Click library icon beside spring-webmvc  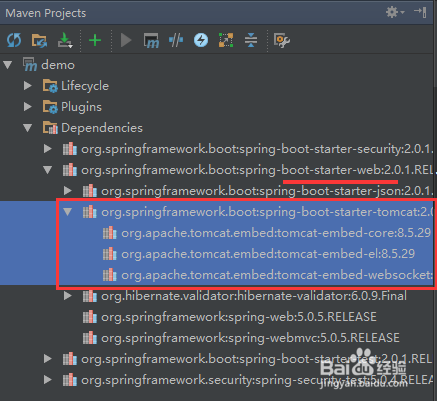(90, 338)
